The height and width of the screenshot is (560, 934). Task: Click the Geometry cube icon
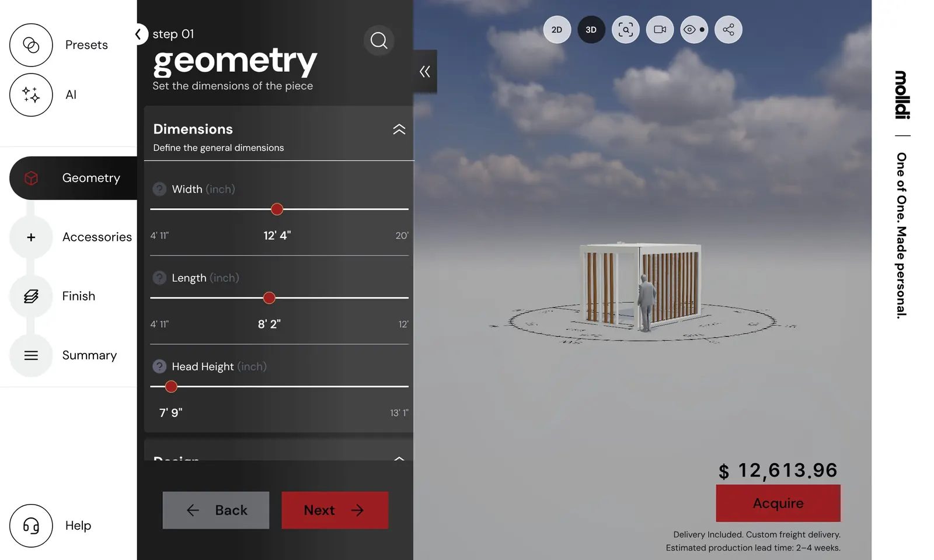pos(31,178)
